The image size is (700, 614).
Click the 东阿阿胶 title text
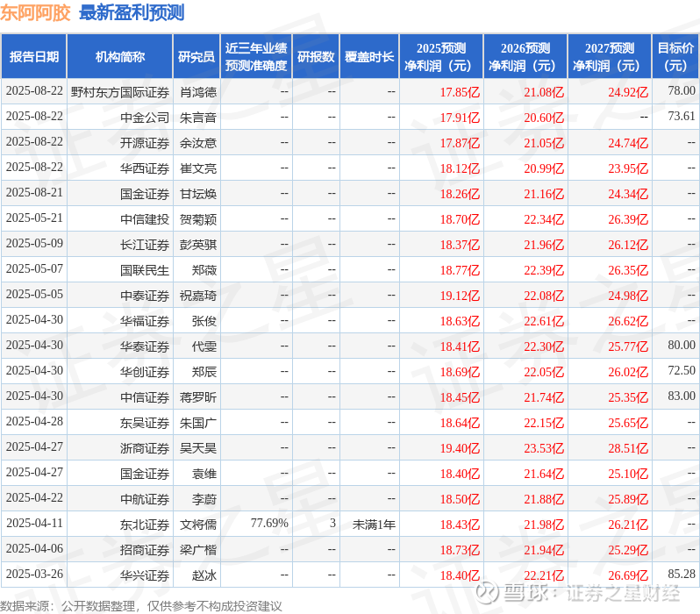(35, 13)
